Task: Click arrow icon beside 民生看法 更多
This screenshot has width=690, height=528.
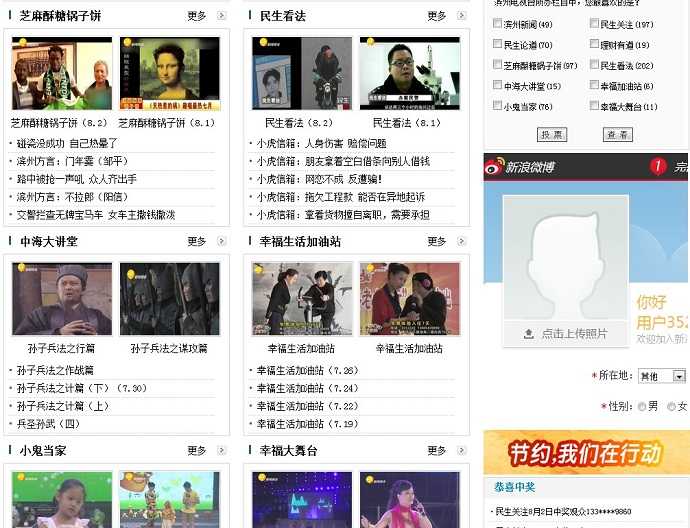Action: (461, 16)
